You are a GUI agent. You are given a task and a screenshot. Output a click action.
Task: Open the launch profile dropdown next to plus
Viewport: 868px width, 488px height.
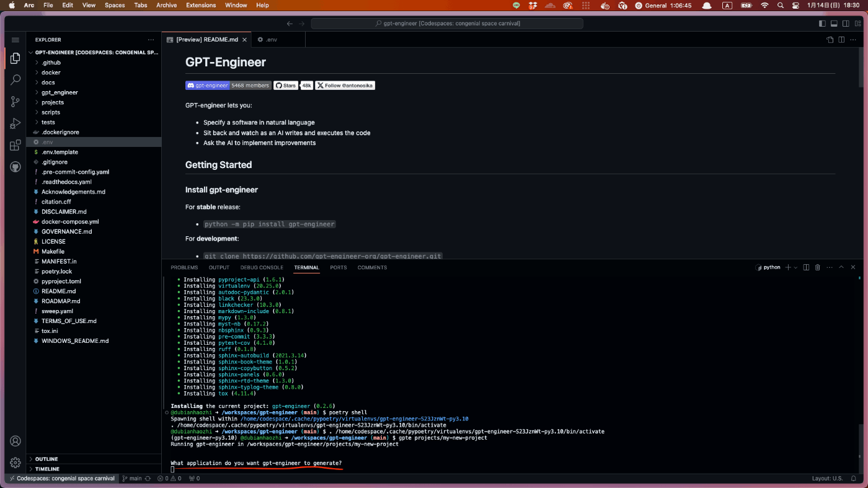coord(795,267)
